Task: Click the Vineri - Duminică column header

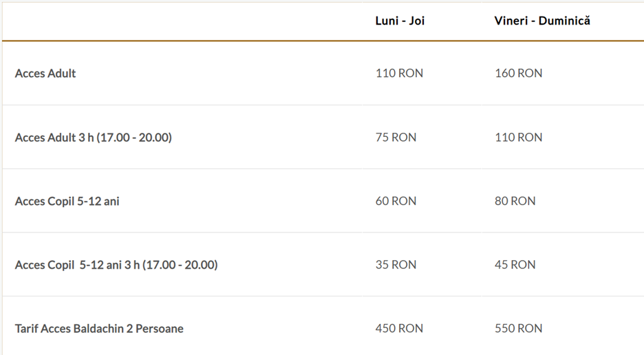Action: click(542, 21)
